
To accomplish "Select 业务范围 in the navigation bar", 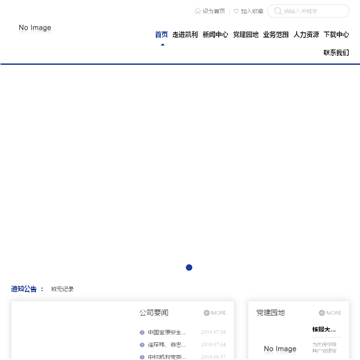I will [x=276, y=35].
